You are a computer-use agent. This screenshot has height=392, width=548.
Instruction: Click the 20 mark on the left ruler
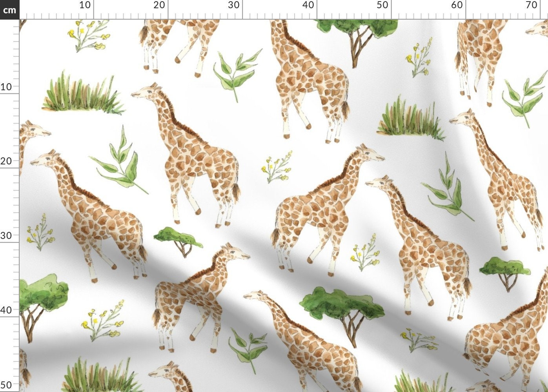tap(6, 161)
